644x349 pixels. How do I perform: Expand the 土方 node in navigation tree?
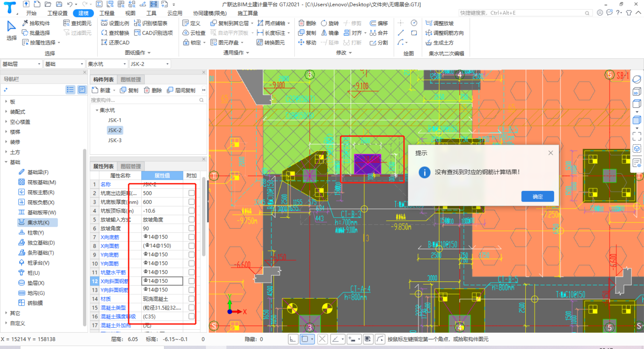click(6, 152)
